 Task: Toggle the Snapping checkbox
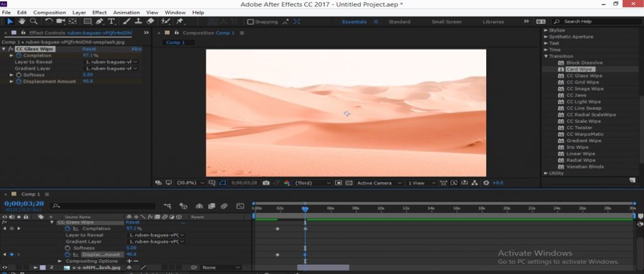pos(250,22)
